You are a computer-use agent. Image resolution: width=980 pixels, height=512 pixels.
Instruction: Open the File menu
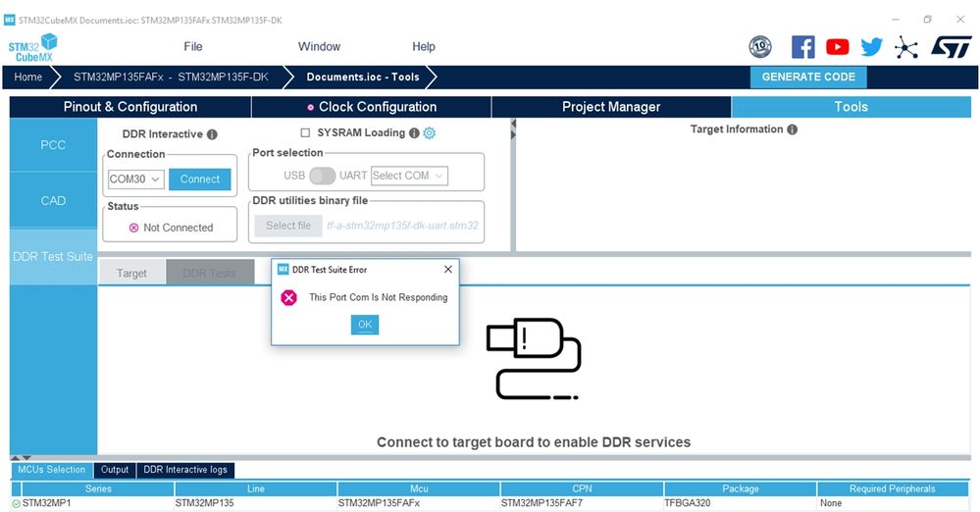(x=193, y=47)
